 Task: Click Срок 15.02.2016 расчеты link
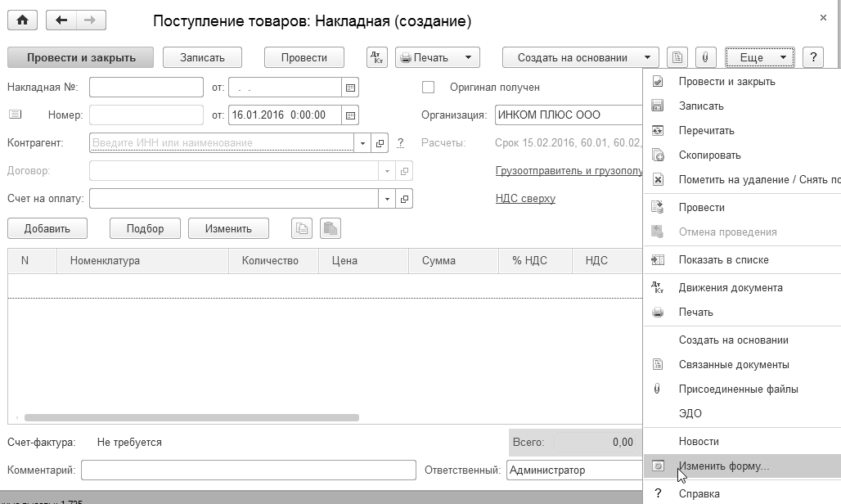point(568,142)
